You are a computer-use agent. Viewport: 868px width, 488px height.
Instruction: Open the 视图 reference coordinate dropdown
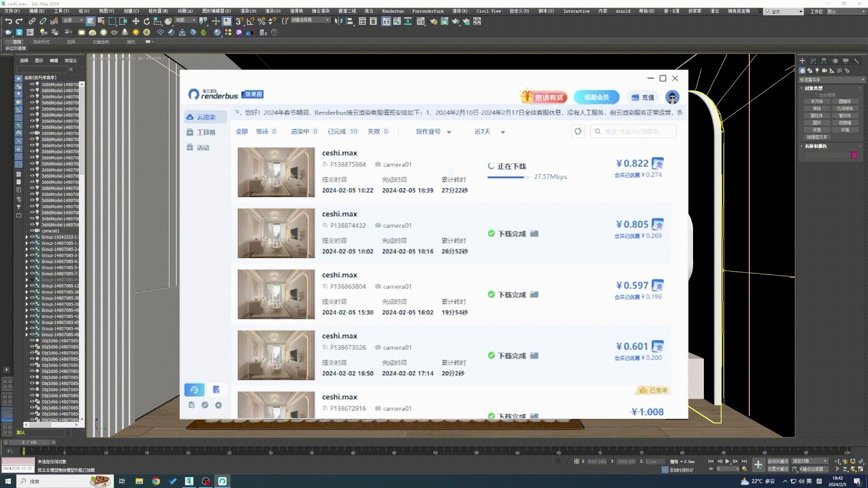click(186, 20)
